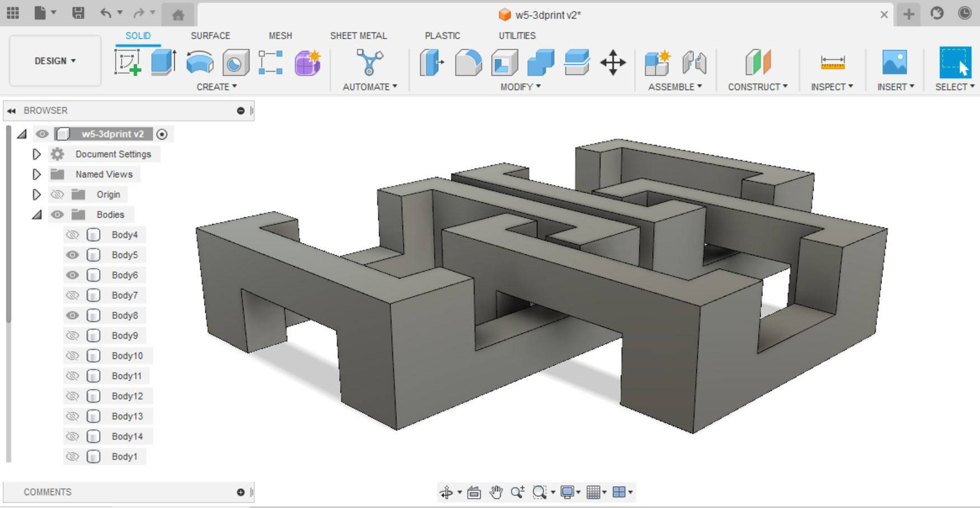Select the Pan hand tool
The image size is (980, 508).
(496, 492)
